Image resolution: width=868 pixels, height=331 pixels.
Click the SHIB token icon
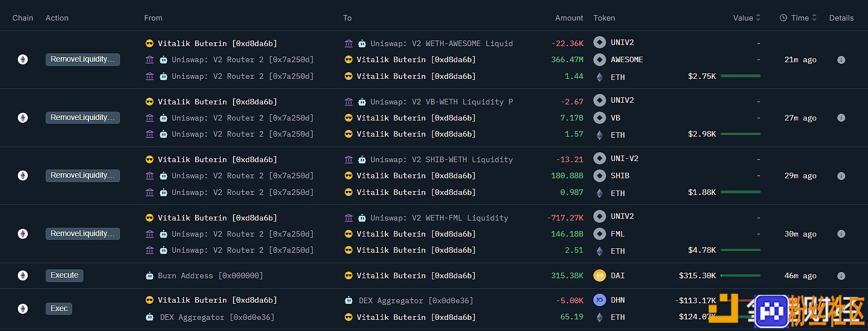599,175
